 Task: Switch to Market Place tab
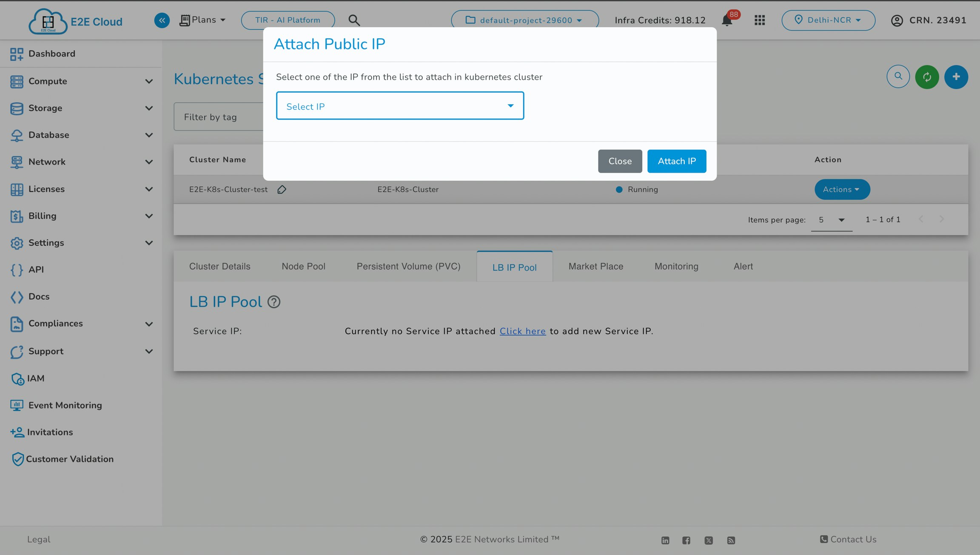point(596,266)
